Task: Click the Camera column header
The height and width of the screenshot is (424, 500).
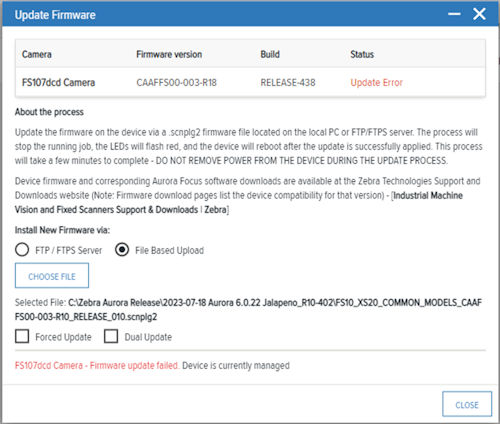Action: tap(37, 54)
